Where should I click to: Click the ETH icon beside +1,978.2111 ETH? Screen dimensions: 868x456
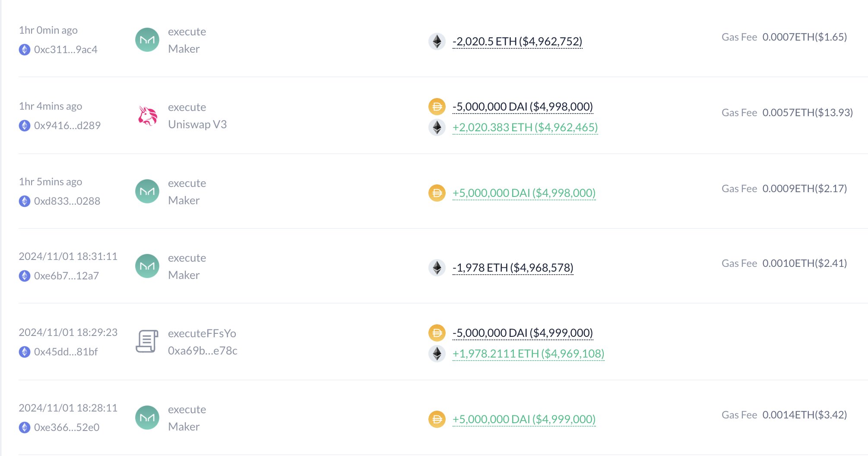(437, 354)
